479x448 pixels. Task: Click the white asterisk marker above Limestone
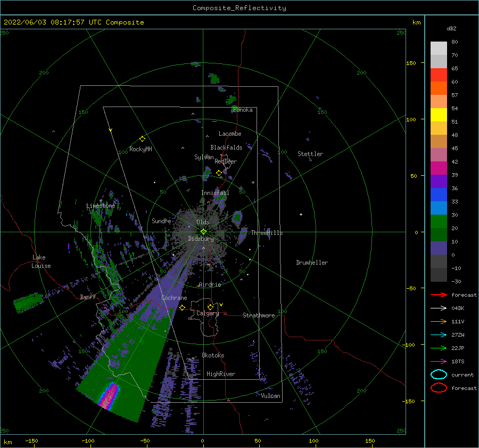[101, 201]
